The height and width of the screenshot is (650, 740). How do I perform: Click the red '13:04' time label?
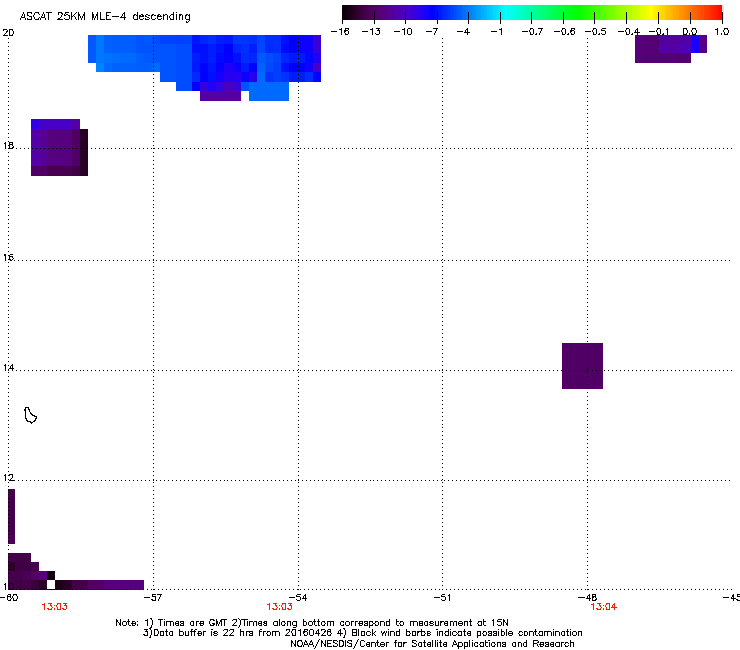coord(604,607)
